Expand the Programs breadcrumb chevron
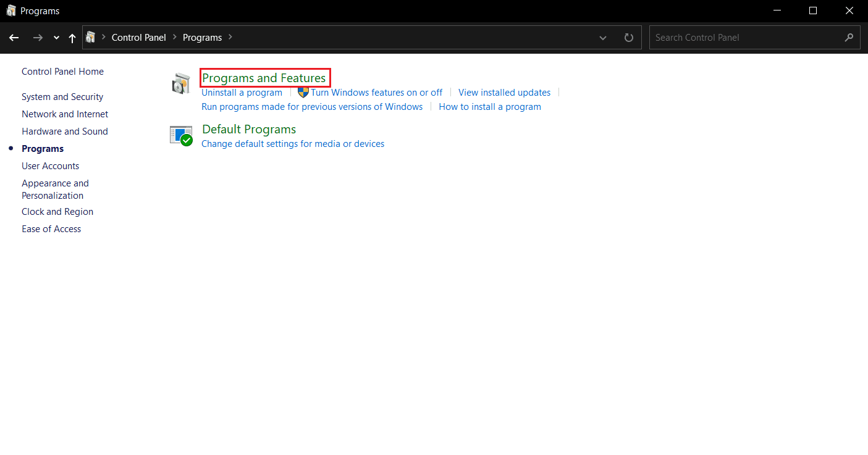Image resolution: width=868 pixels, height=455 pixels. click(x=229, y=37)
